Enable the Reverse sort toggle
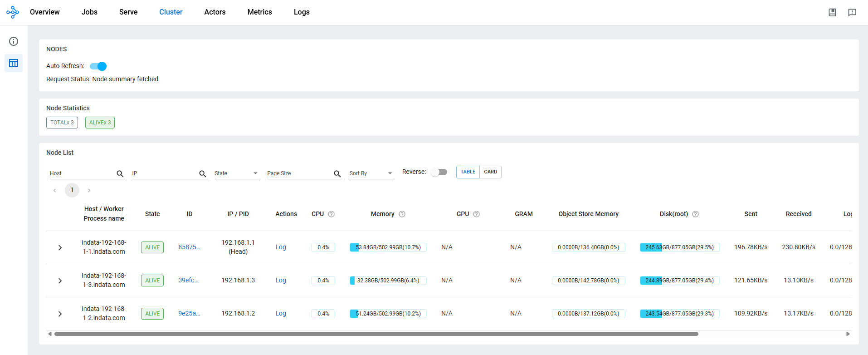The width and height of the screenshot is (868, 355). coord(439,172)
